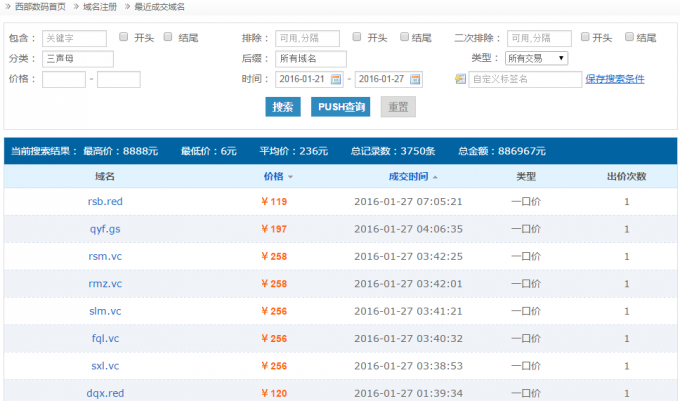Image resolution: width=680 pixels, height=401 pixels.
Task: Open the 后缀 所有域名 selector
Action: point(305,58)
